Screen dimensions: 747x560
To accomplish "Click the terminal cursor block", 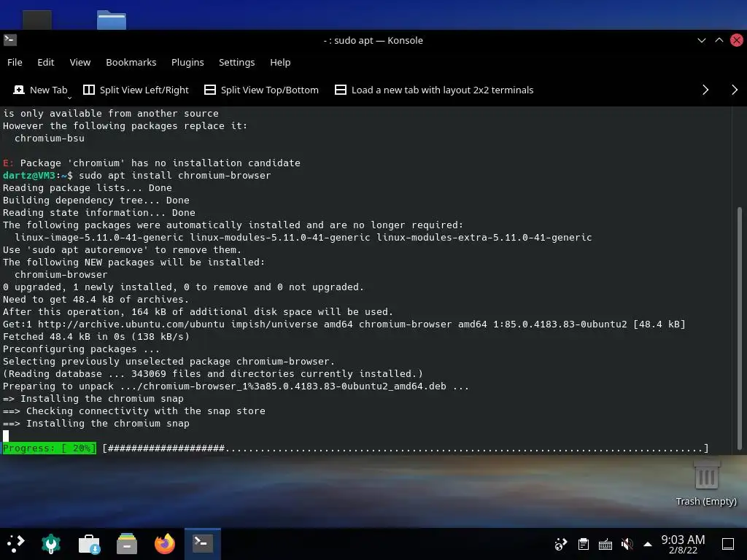I will (x=6, y=436).
